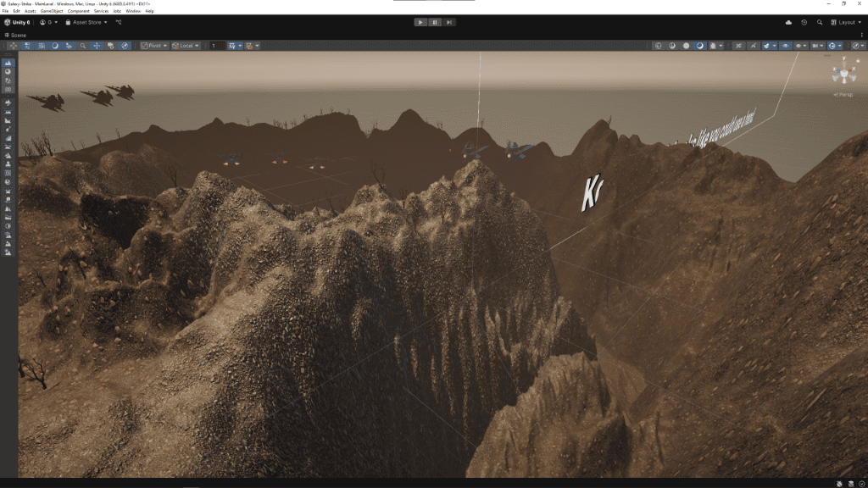Select Unlit draw mode
Screen dimensions: 868x488
(x=686, y=46)
